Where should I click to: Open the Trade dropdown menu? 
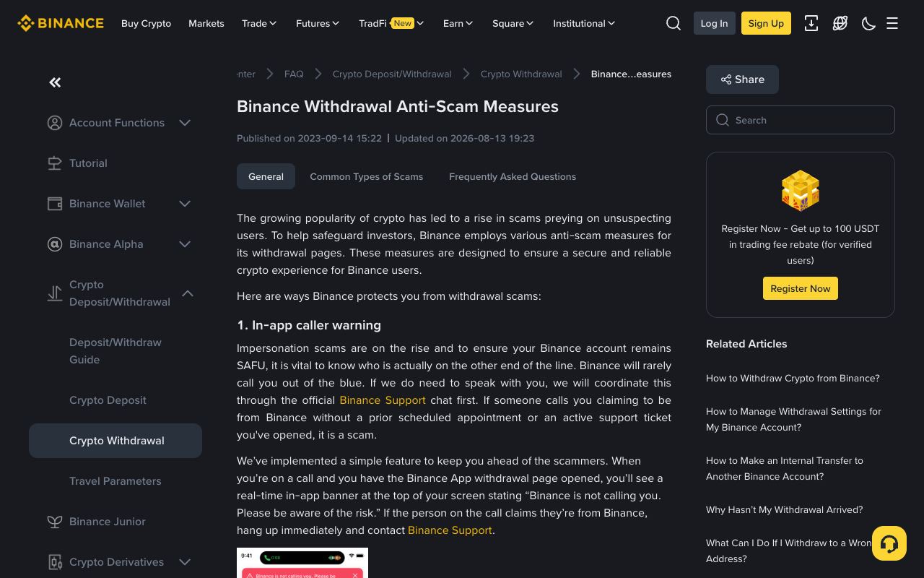point(260,23)
